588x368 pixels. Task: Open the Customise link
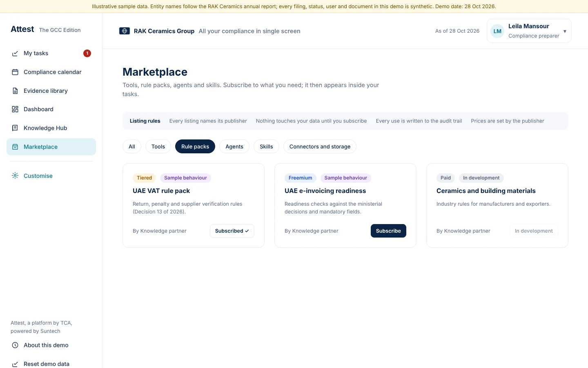(51, 176)
